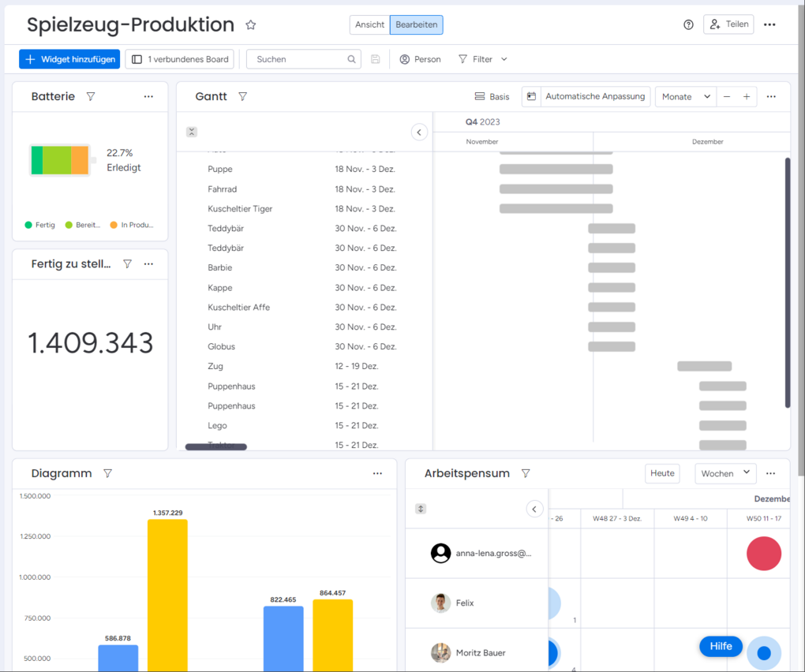Open the Wochen timescale dropdown in Arbeitspensum
Screen dimensions: 805x672
[725, 473]
